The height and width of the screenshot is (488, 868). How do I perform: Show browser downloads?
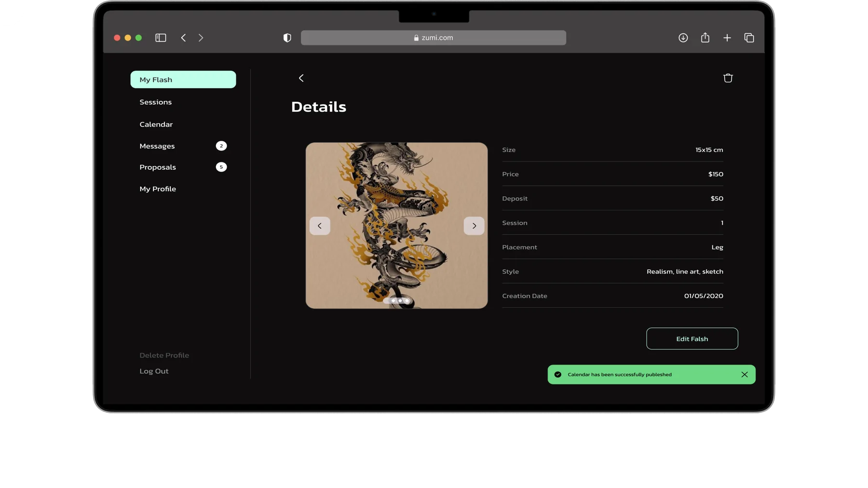683,38
